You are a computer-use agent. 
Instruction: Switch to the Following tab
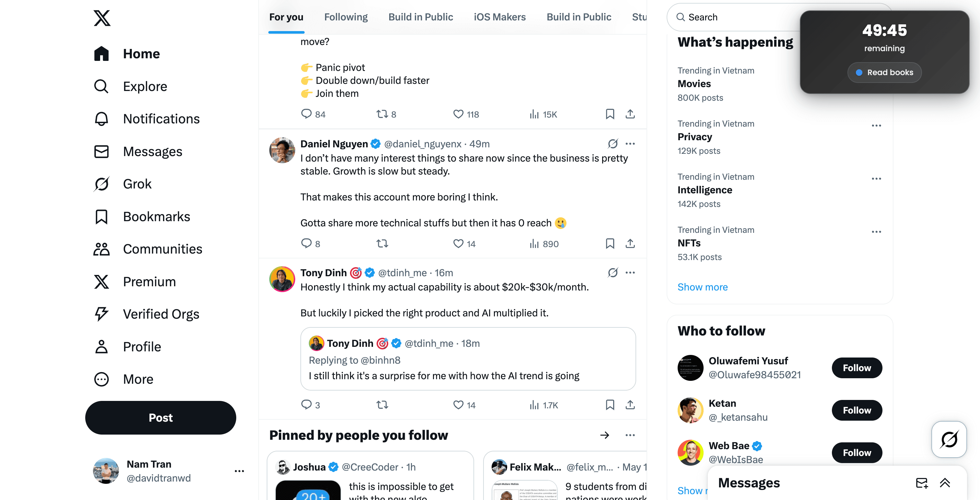[345, 17]
